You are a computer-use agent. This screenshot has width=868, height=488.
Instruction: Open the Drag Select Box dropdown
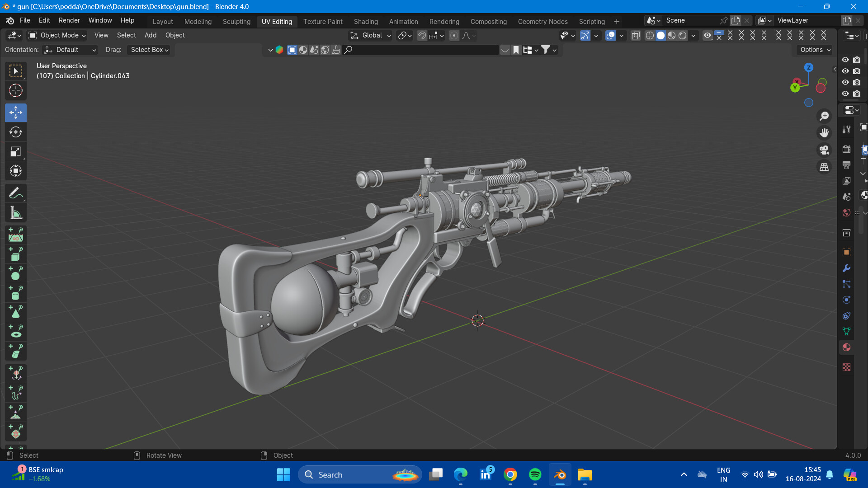tap(149, 50)
